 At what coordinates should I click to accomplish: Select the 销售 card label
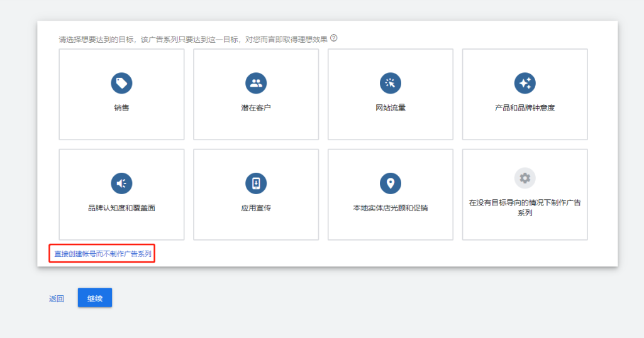point(121,107)
